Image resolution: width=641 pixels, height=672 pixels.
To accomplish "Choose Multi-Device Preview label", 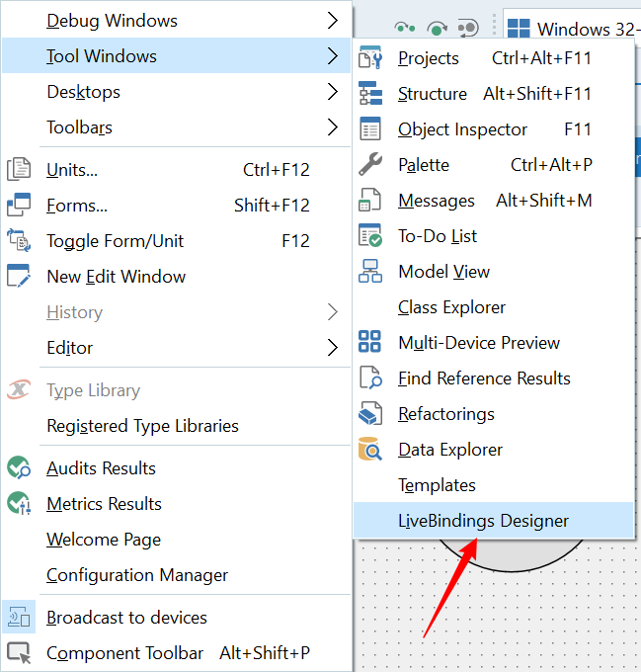I will (x=479, y=343).
